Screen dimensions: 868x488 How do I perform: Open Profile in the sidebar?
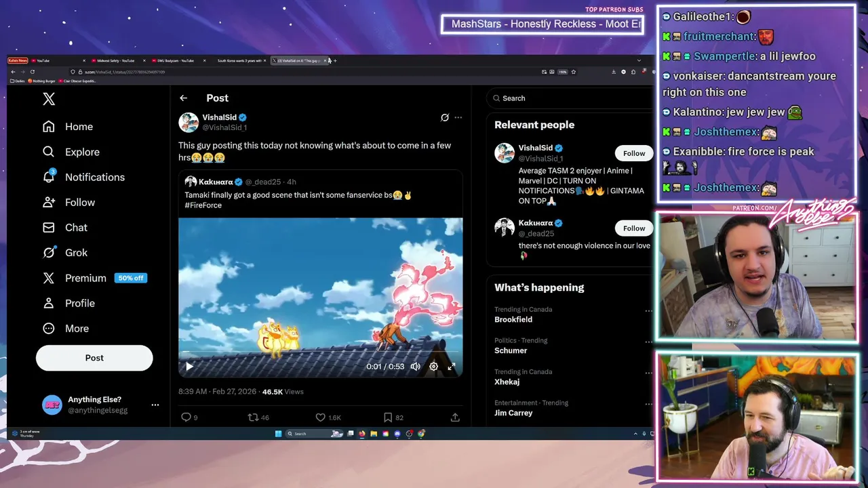point(68,303)
